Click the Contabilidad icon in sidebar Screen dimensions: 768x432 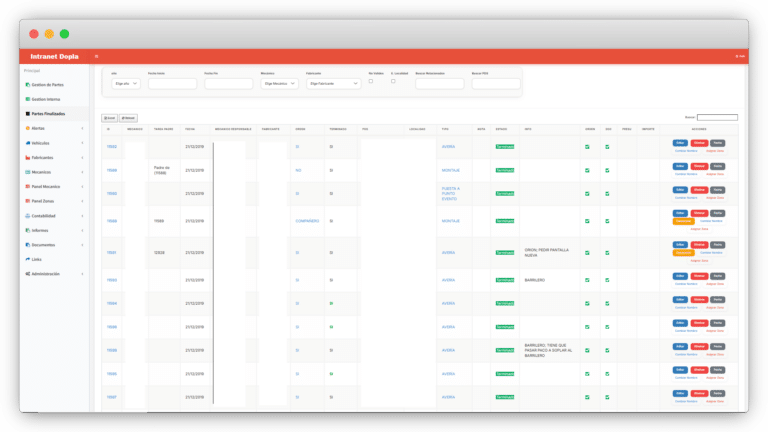pos(27,216)
